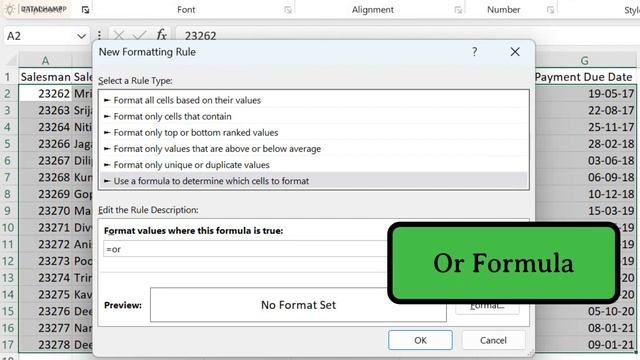This screenshot has width=640, height=360.
Task: Click the formula bar confirm checkmark icon
Action: tap(140, 36)
